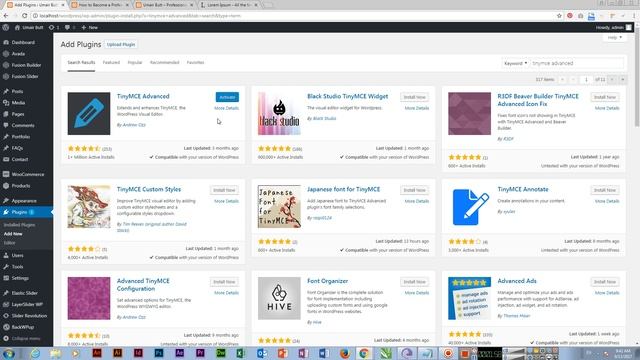Activate the TinyMCE Advanced plugin
The width and height of the screenshot is (640, 360).
click(227, 97)
